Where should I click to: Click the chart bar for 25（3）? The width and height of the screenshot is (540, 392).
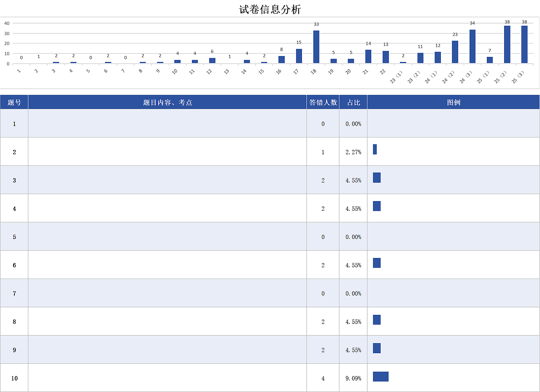click(x=524, y=44)
